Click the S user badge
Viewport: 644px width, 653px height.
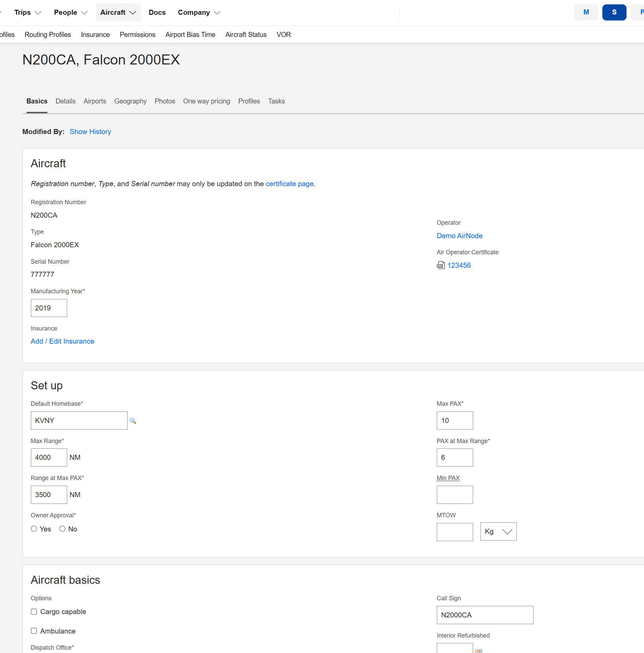tap(614, 12)
